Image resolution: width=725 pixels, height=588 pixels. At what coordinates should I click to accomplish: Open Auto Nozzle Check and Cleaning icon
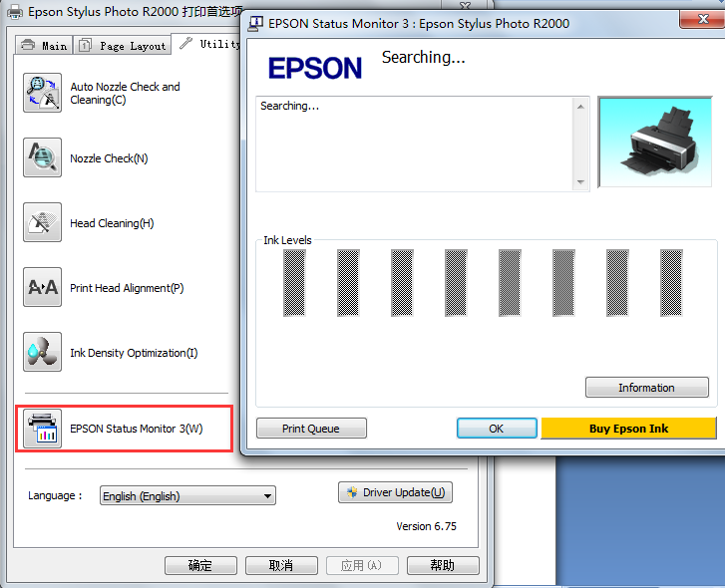[x=42, y=93]
